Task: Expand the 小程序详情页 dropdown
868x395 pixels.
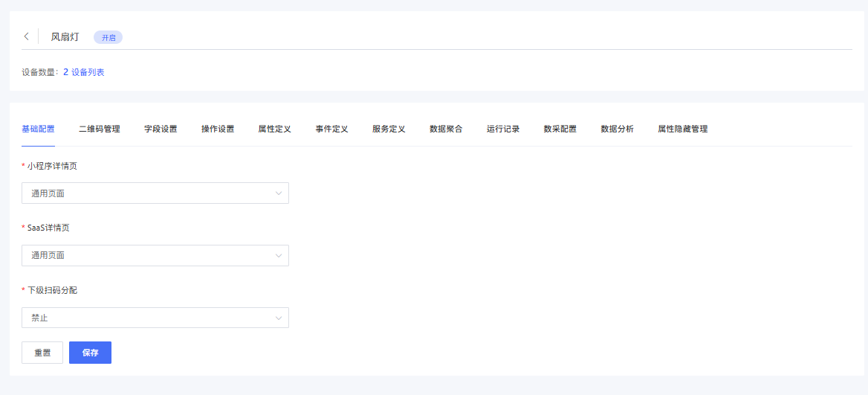Action: [155, 193]
